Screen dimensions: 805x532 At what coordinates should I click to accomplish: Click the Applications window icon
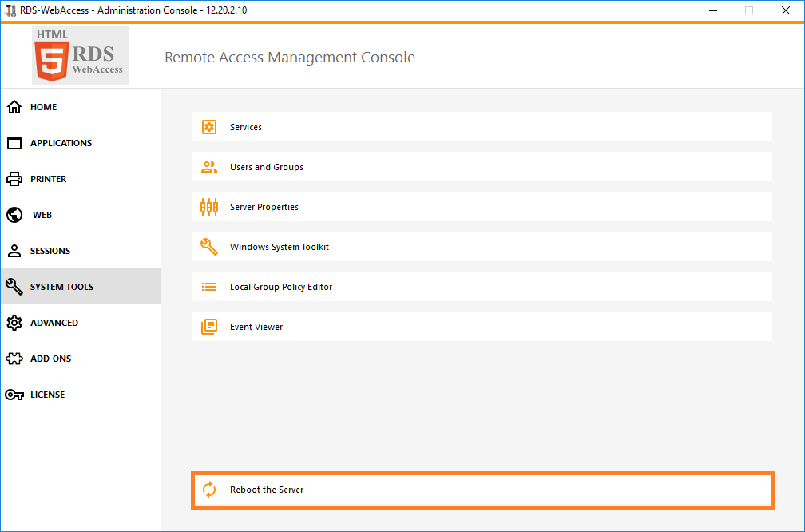click(x=14, y=143)
